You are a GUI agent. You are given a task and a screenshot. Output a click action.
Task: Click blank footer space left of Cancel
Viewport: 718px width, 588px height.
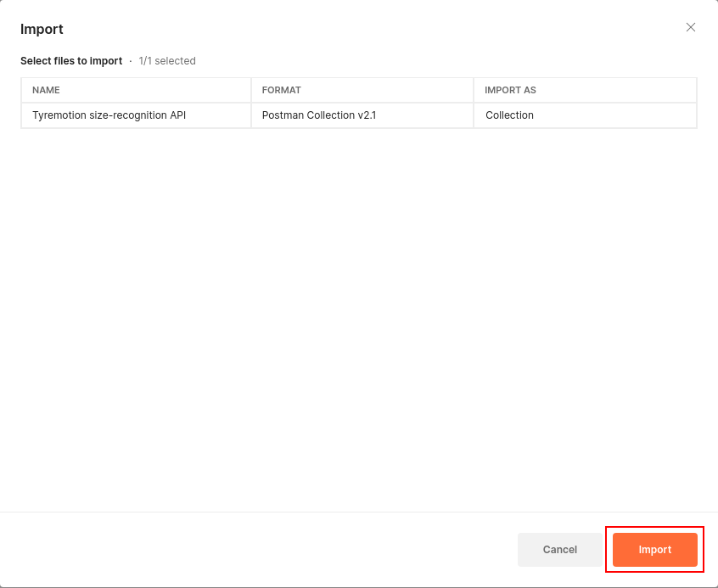(255, 550)
